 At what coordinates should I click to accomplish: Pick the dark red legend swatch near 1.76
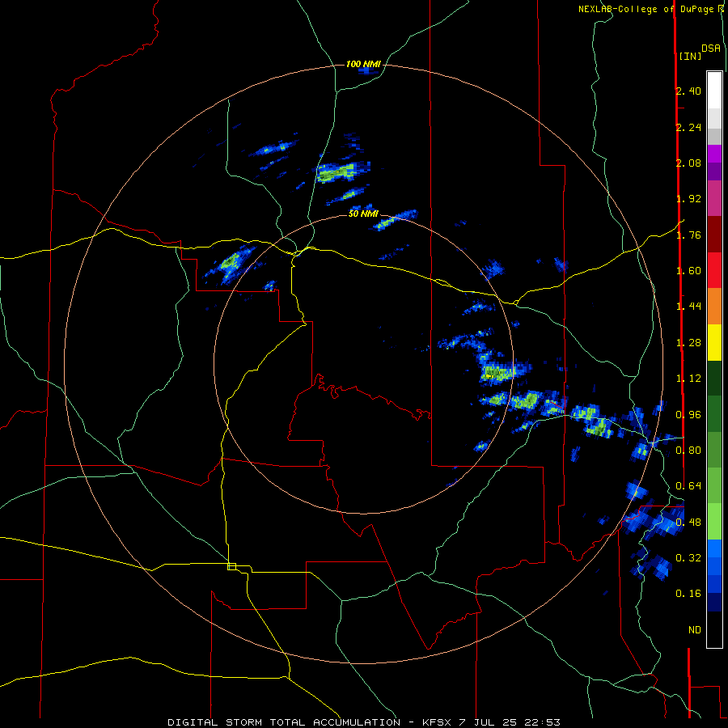click(714, 235)
